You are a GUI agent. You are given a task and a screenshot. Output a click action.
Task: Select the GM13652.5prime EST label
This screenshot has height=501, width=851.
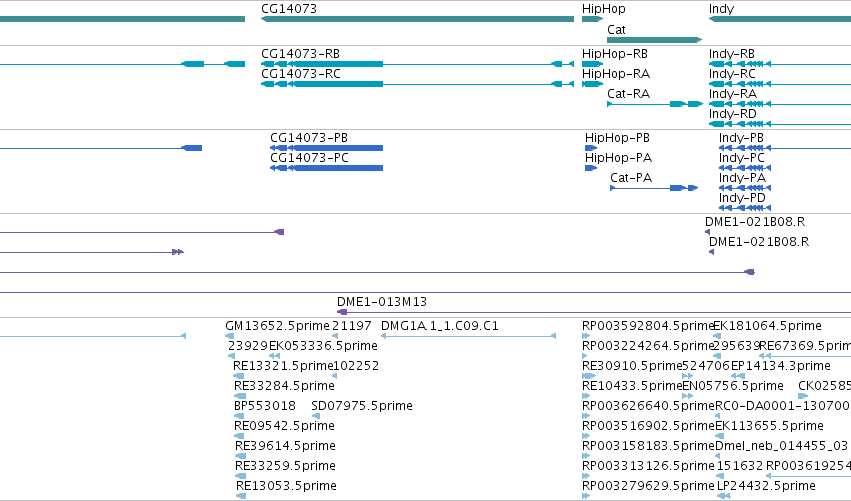tap(277, 326)
